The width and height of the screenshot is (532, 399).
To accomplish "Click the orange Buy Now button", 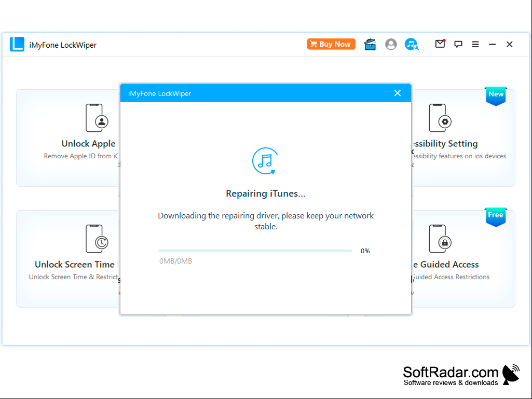I will click(331, 44).
